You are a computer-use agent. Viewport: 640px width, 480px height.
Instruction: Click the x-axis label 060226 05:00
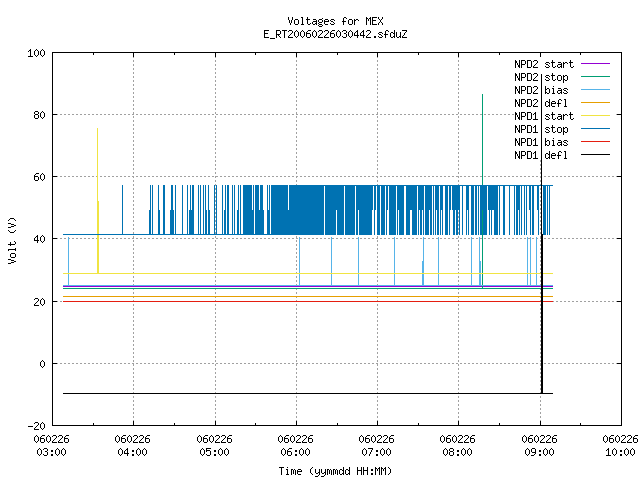(x=214, y=446)
